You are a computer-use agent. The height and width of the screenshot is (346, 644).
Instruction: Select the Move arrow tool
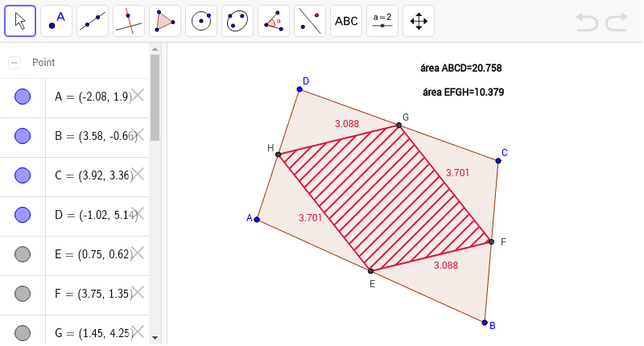(x=20, y=21)
